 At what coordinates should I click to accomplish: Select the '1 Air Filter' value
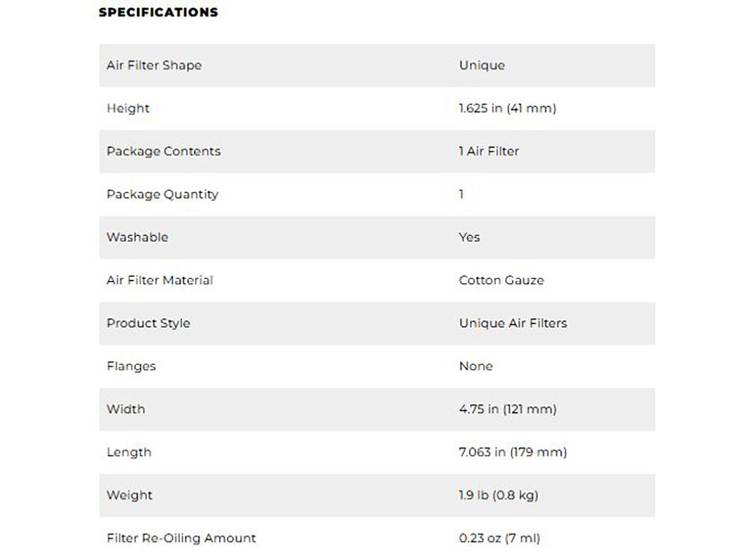coord(489,151)
